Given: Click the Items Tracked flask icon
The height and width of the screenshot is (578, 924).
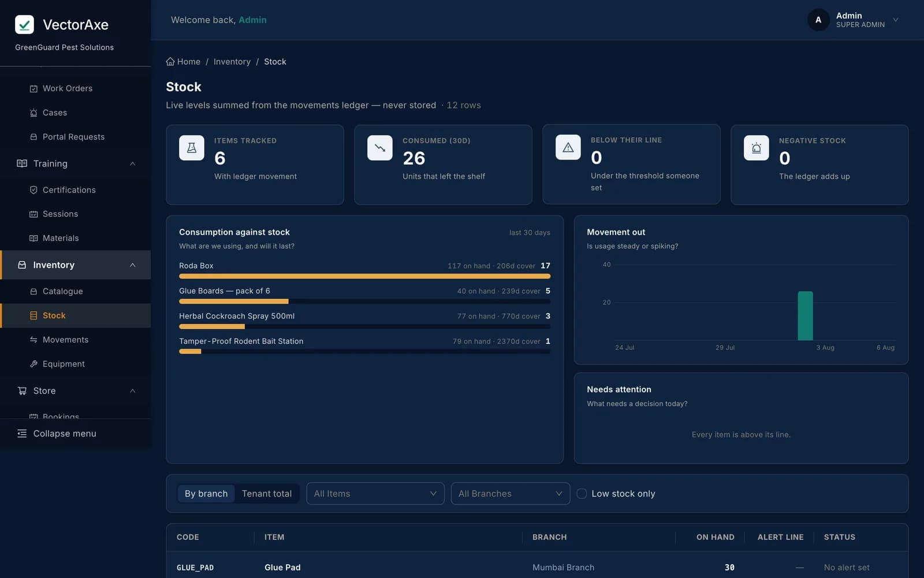Looking at the screenshot, I should coord(192,148).
